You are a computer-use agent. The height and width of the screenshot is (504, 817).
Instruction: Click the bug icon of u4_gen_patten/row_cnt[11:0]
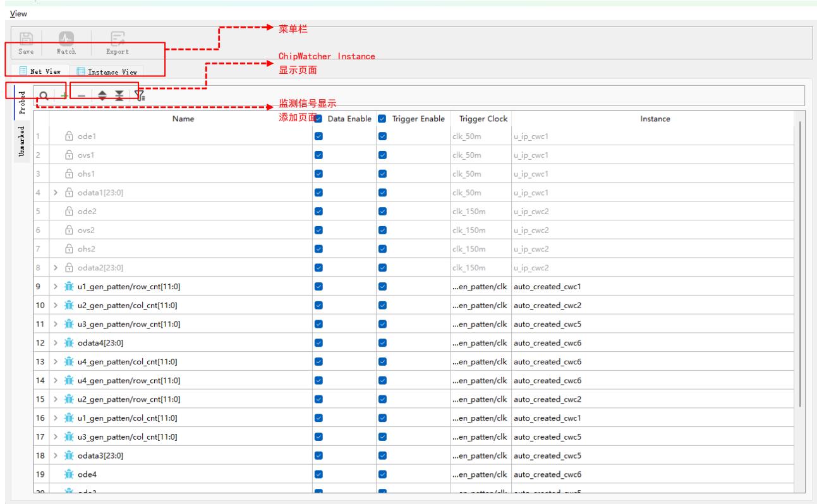click(x=70, y=380)
